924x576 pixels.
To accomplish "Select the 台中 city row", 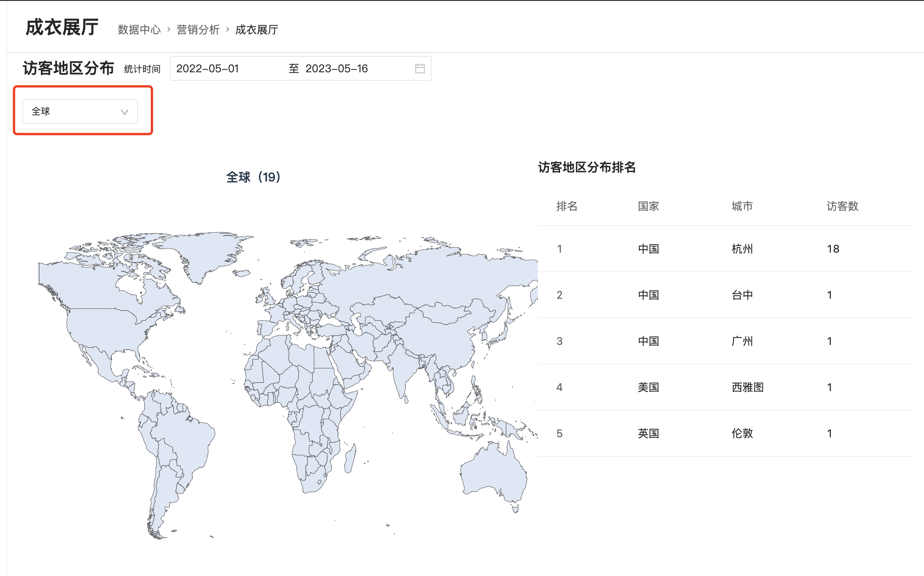I will click(x=742, y=295).
